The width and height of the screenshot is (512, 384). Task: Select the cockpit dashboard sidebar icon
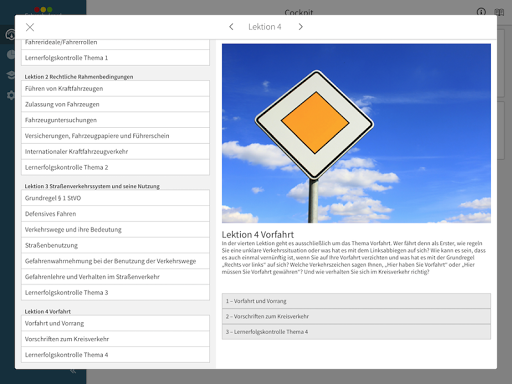(x=10, y=34)
